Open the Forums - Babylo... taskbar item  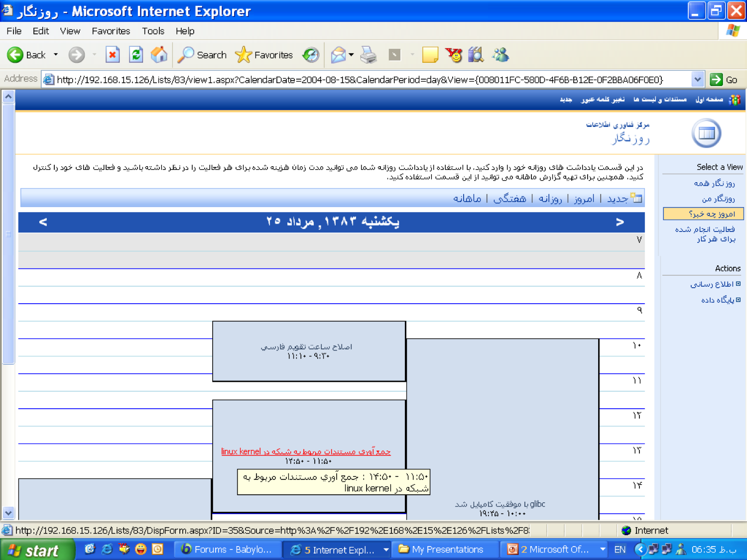click(x=228, y=550)
